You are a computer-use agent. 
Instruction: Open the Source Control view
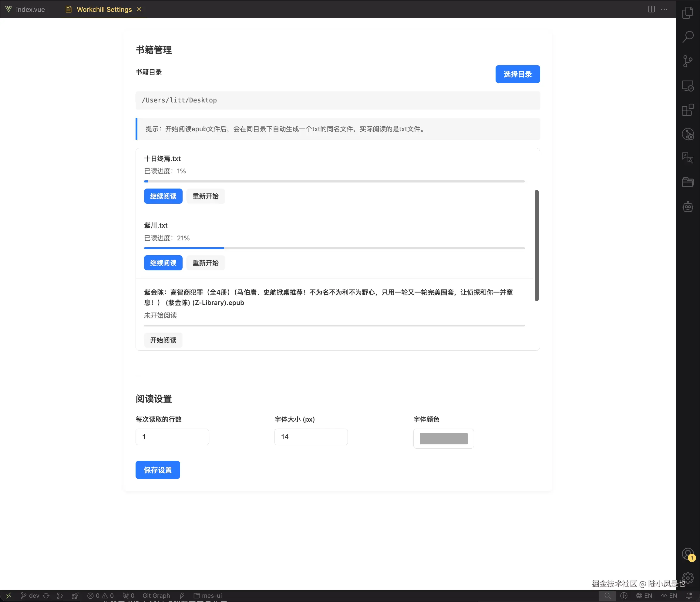pos(688,61)
